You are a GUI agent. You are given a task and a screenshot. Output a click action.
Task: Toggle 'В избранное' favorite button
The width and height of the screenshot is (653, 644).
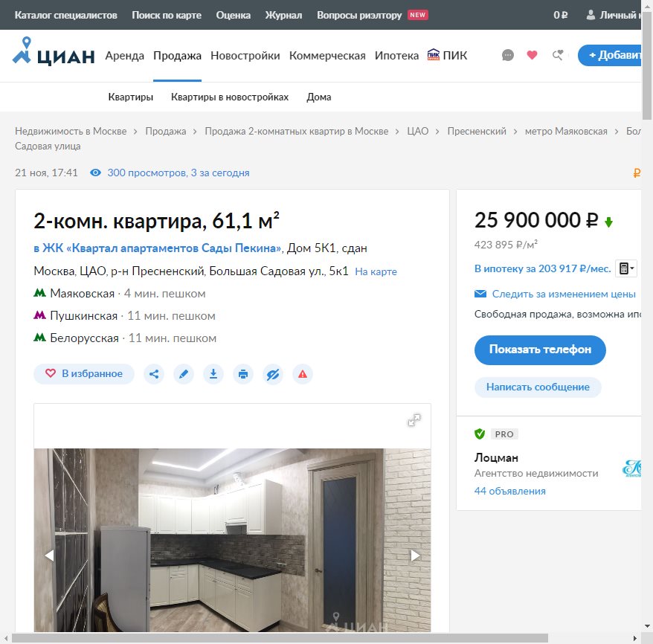pos(84,373)
